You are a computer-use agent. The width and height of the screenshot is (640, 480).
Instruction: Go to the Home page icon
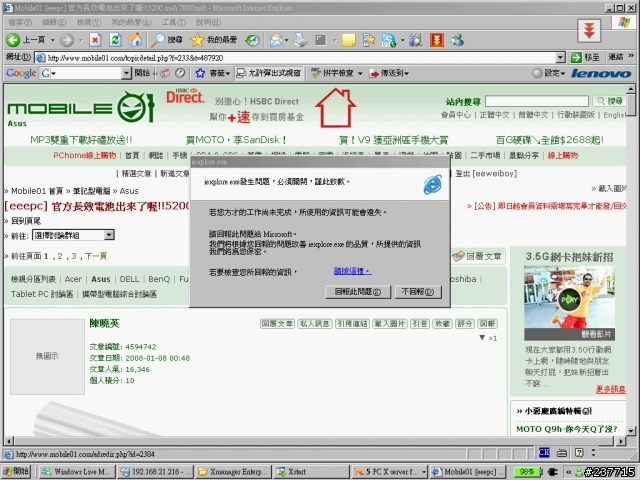[x=135, y=40]
